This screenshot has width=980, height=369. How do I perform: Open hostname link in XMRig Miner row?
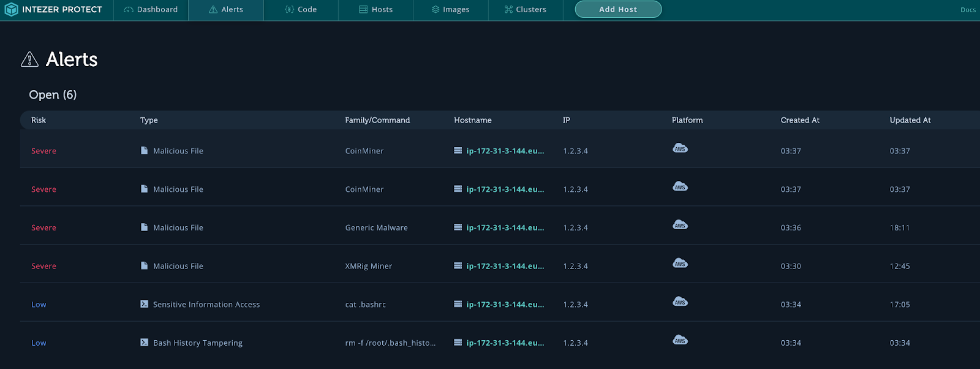[x=505, y=266]
